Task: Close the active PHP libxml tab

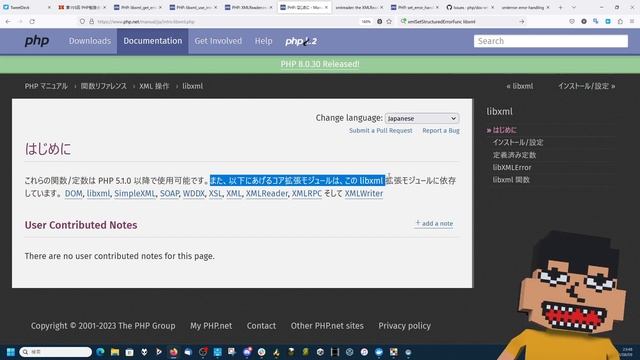Action: coord(327,7)
